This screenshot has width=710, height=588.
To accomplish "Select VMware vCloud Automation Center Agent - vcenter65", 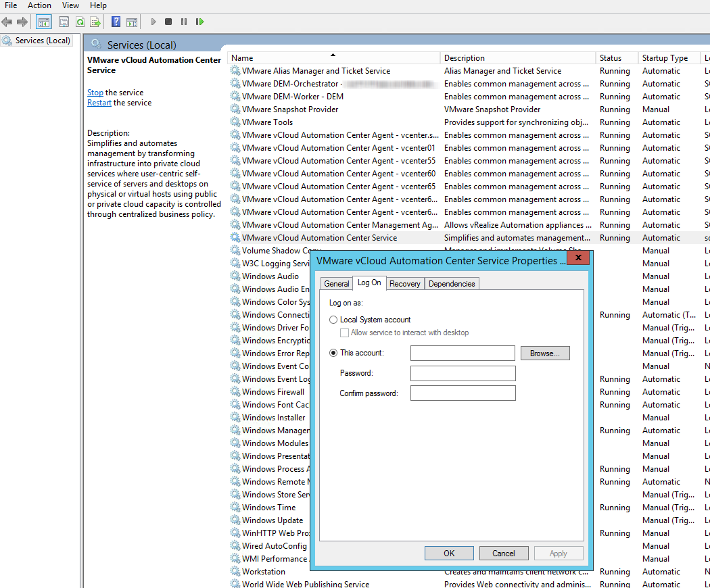I will click(x=339, y=187).
